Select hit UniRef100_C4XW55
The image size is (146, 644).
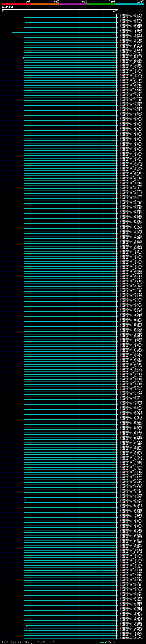point(131,228)
